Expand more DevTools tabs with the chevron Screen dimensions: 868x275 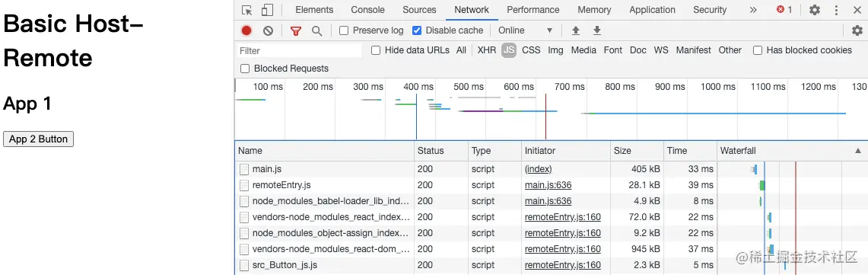point(753,10)
